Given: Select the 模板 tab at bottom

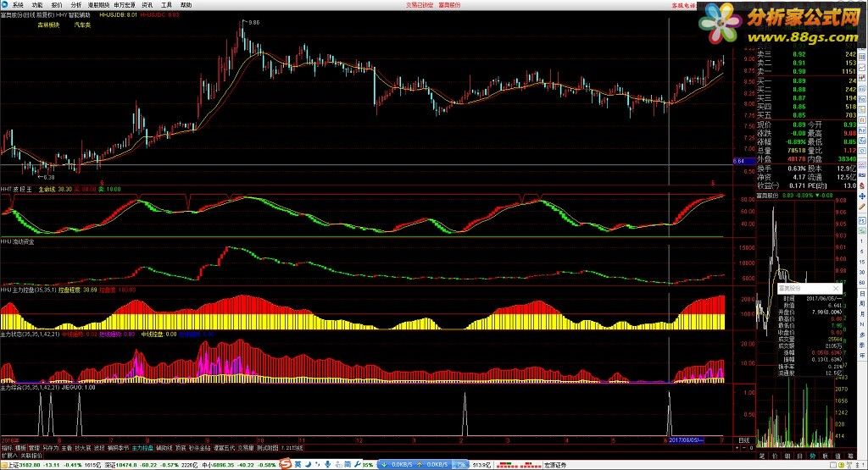Looking at the screenshot, I should tap(20, 448).
